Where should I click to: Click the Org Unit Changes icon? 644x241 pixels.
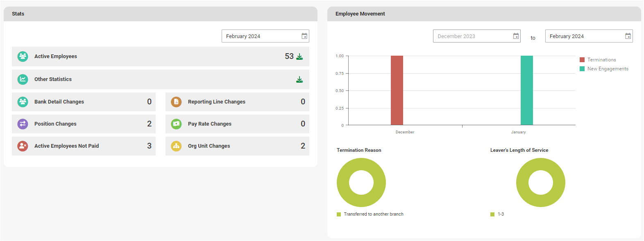click(176, 146)
